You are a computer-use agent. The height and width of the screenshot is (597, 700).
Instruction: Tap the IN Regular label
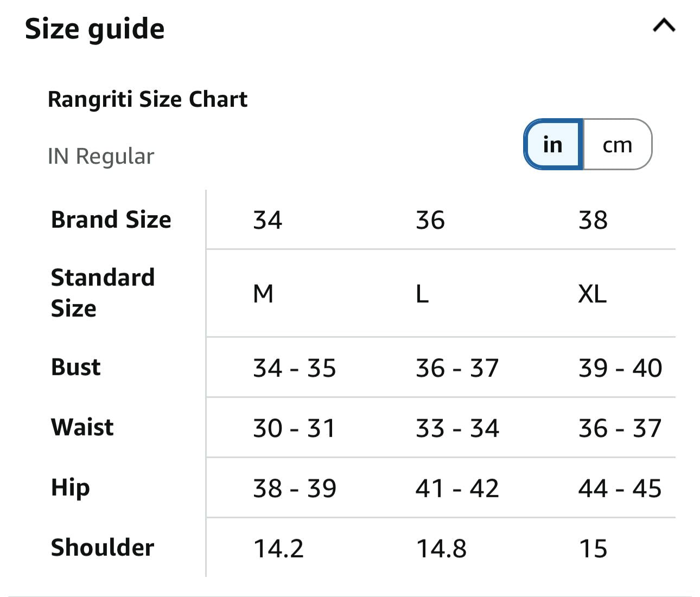[101, 156]
